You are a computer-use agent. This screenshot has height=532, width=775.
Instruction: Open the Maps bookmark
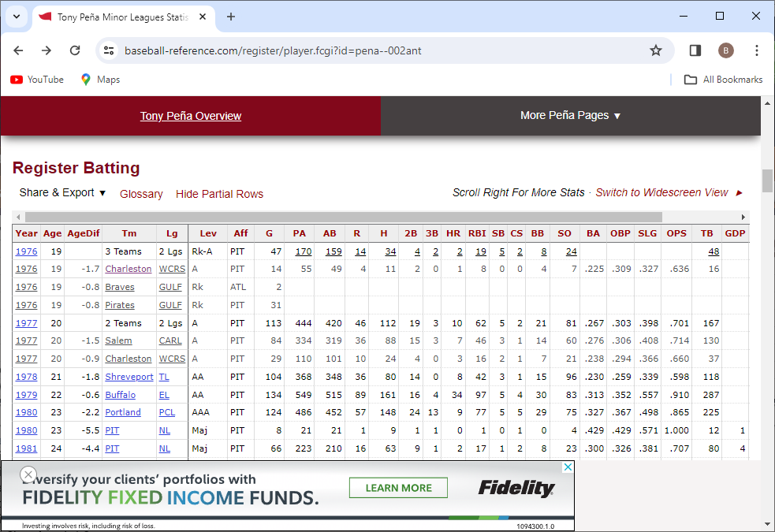coord(100,80)
